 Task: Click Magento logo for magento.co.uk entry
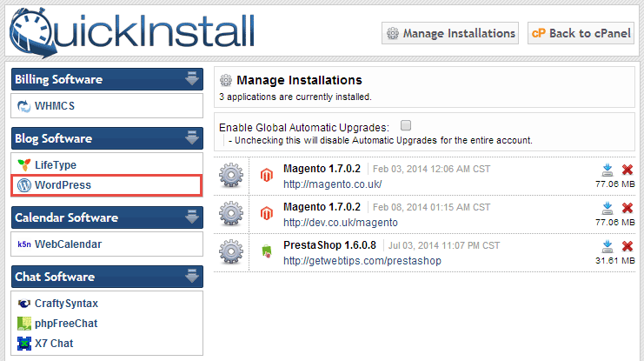tap(267, 175)
